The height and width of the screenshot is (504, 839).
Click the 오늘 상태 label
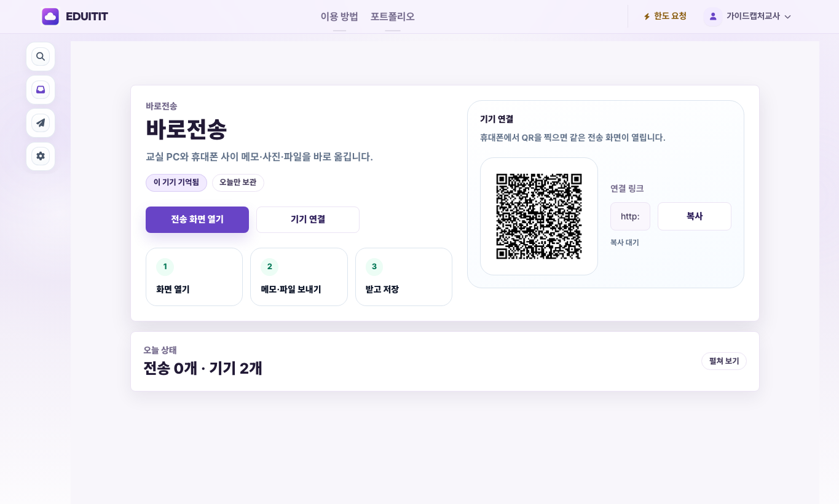point(160,350)
